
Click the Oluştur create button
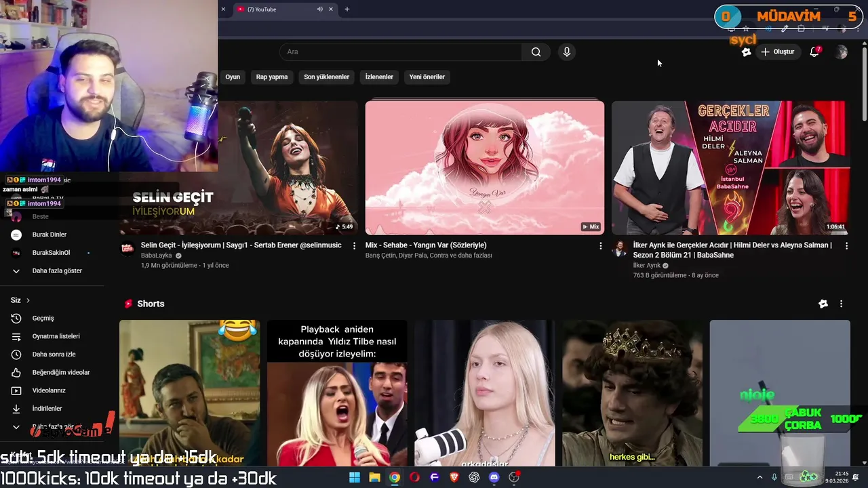click(x=778, y=52)
